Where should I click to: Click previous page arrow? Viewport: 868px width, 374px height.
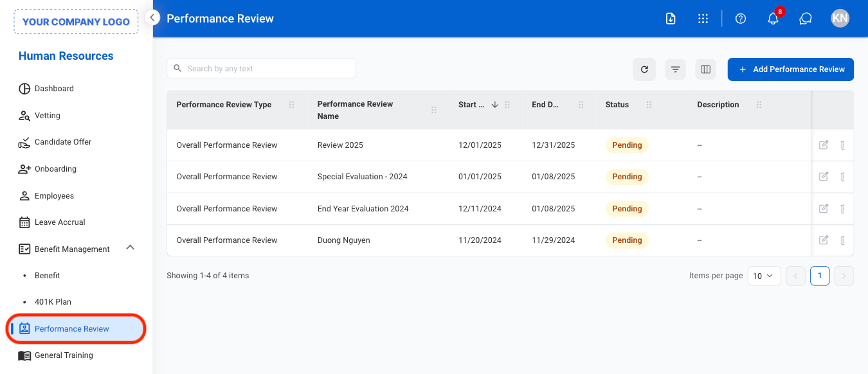pos(795,276)
